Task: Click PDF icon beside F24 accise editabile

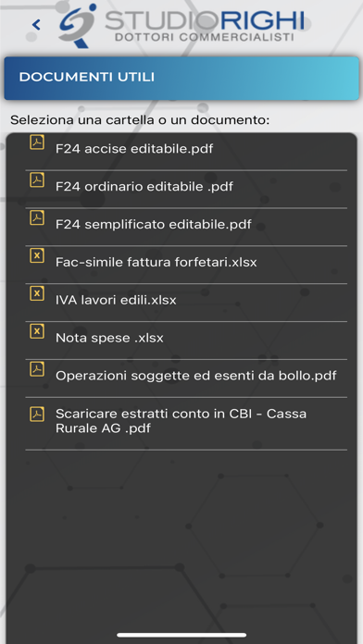Action: 37,142
